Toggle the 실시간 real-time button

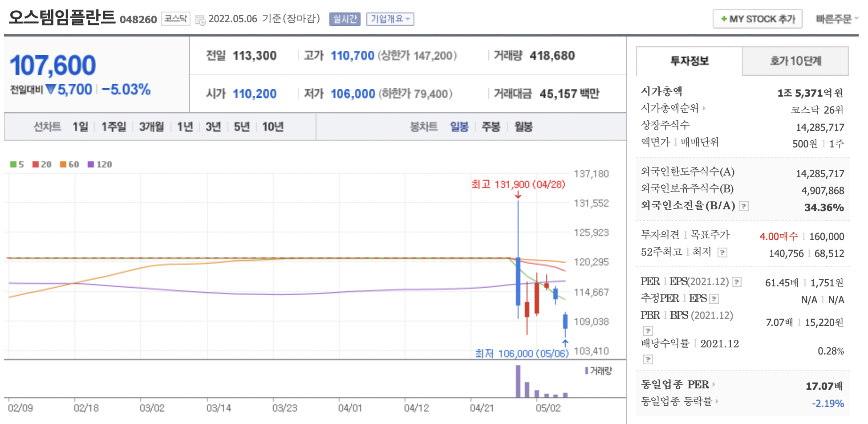[x=345, y=19]
